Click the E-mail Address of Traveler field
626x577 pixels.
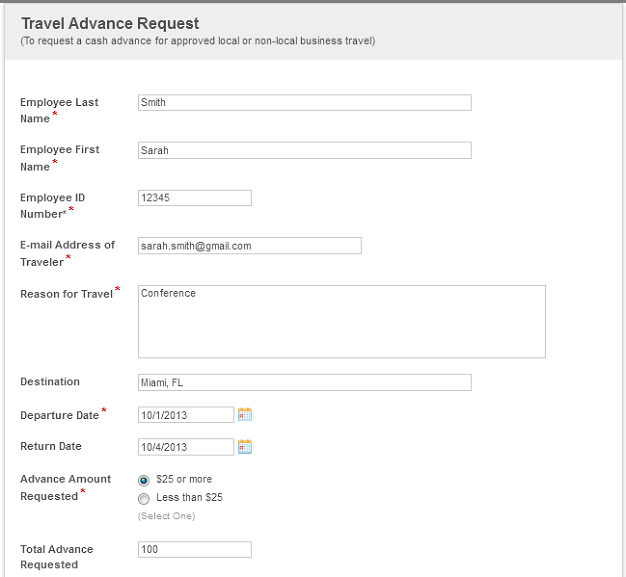pyautogui.click(x=250, y=246)
